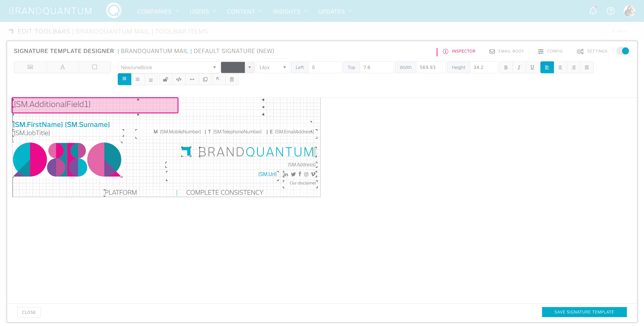The height and width of the screenshot is (326, 644).
Task: Click the LinkedIn icon in signature
Action: 286,174
